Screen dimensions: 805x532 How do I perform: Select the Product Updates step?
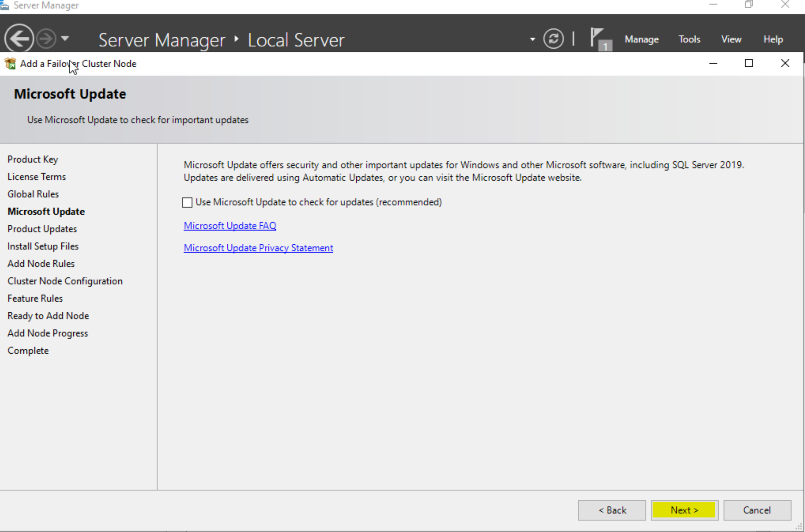42,229
